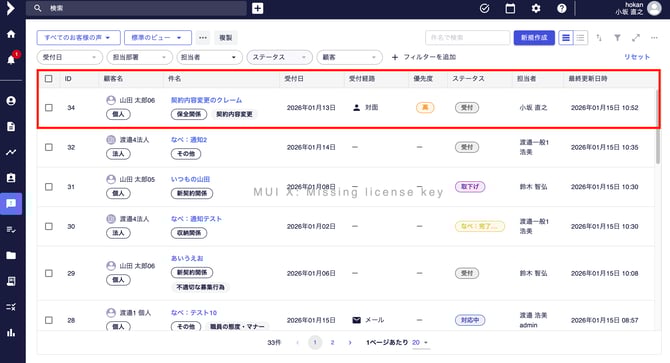Open the document sidebar icon
670x363 pixels.
[x=11, y=126]
